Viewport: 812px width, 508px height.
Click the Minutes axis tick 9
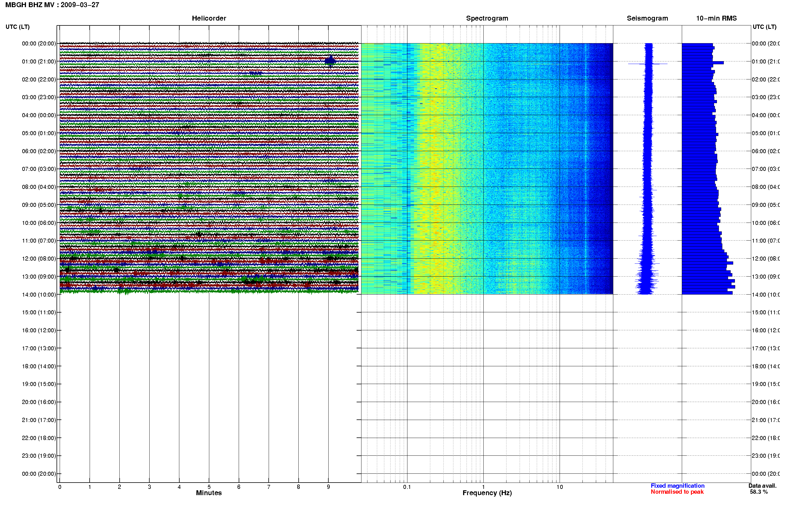(328, 487)
